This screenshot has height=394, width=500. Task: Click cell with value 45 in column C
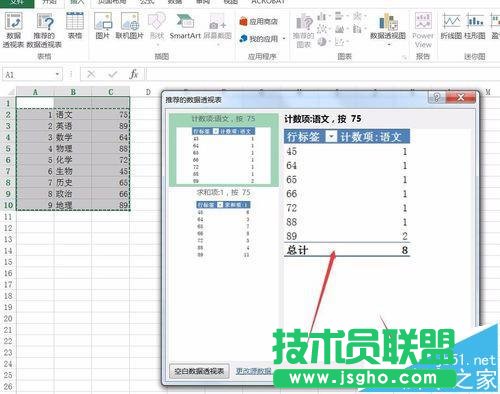111,171
